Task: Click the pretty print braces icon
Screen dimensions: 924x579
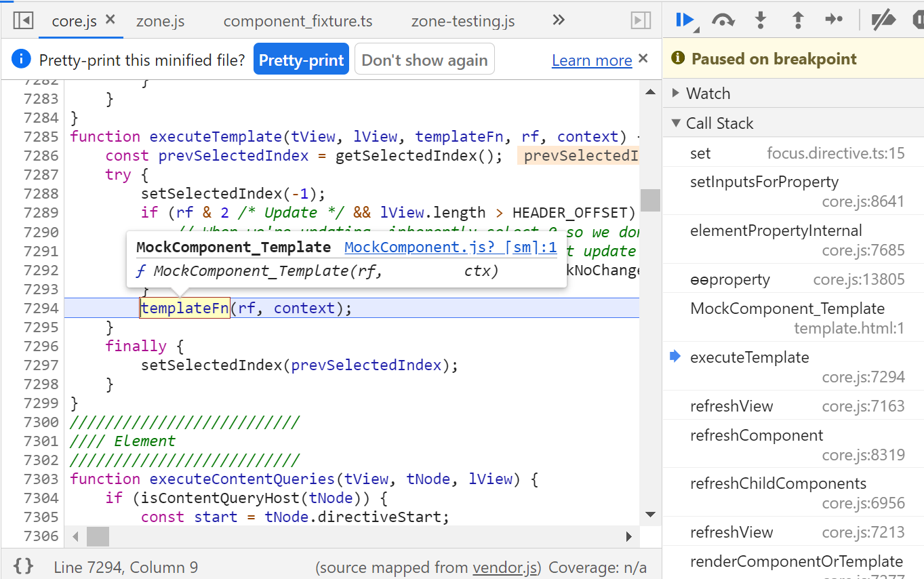Action: pyautogui.click(x=23, y=566)
